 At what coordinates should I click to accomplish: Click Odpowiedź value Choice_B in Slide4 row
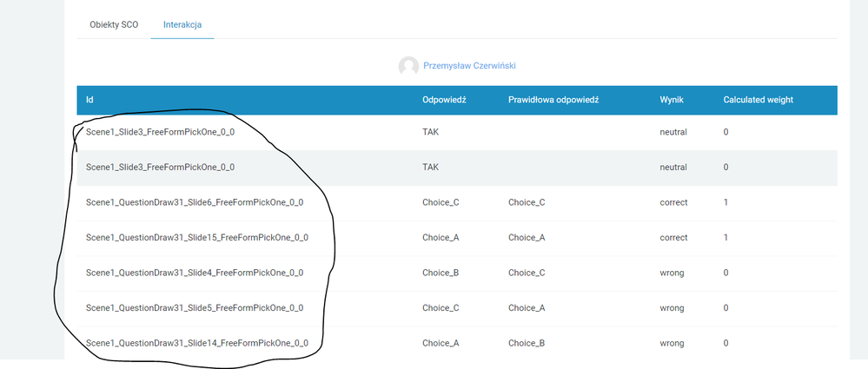(441, 273)
